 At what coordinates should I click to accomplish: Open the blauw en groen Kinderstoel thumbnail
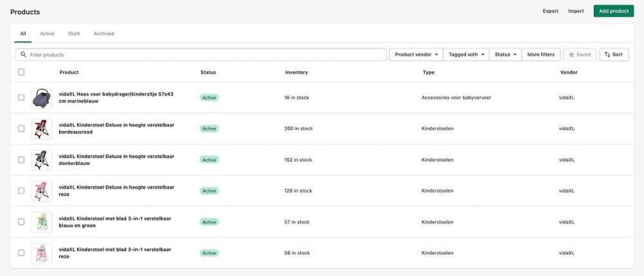pyautogui.click(x=41, y=222)
